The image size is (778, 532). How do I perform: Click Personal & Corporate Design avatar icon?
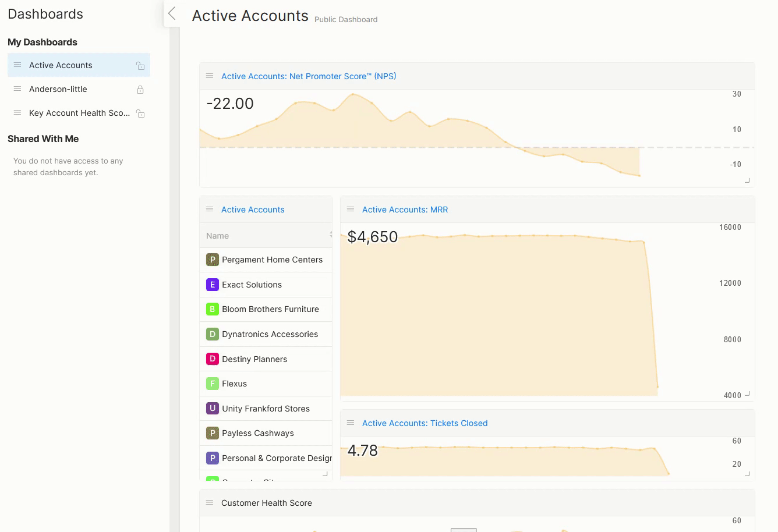tap(213, 458)
